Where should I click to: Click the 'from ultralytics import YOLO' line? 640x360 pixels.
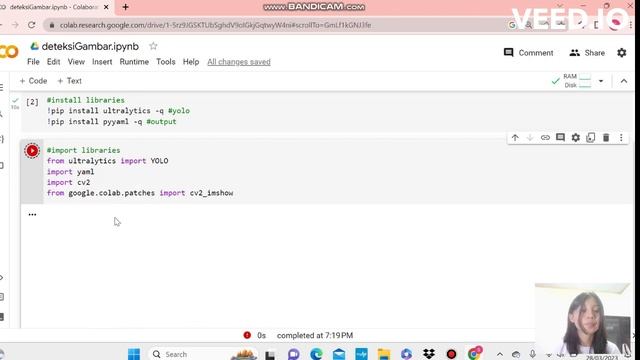[x=107, y=161]
